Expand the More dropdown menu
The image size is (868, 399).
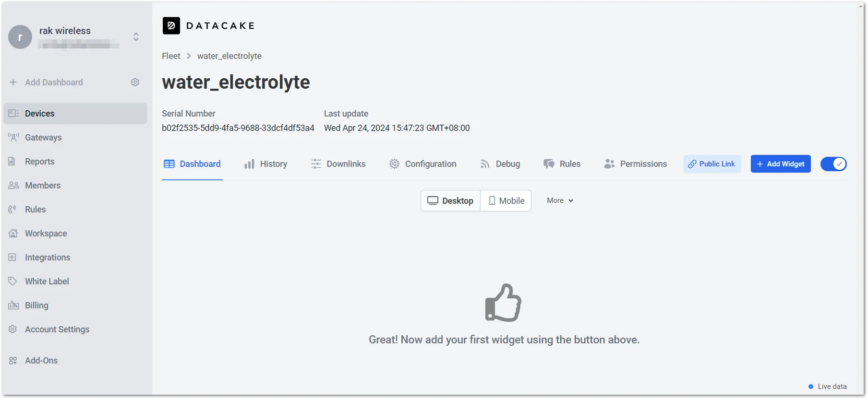coord(560,200)
